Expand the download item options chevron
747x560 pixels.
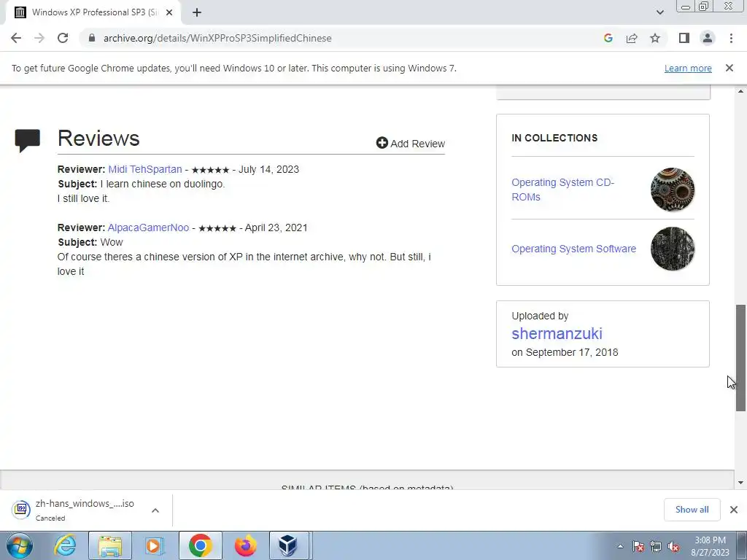click(155, 510)
